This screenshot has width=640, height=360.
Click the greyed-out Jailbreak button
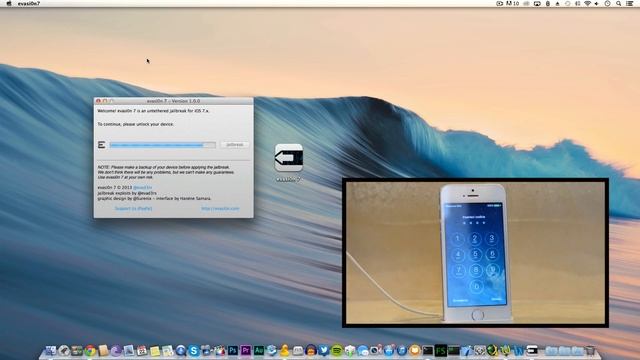pyautogui.click(x=235, y=144)
